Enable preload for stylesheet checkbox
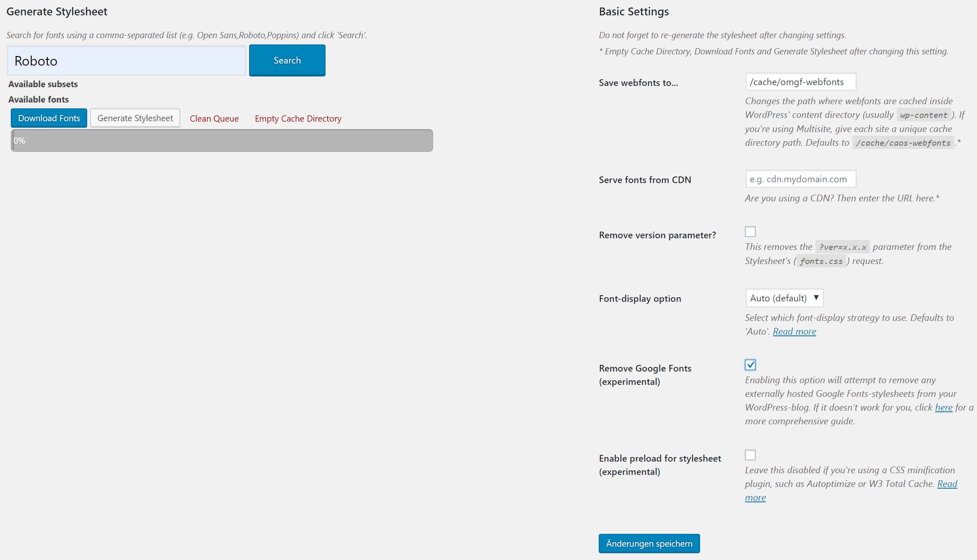 coord(750,455)
